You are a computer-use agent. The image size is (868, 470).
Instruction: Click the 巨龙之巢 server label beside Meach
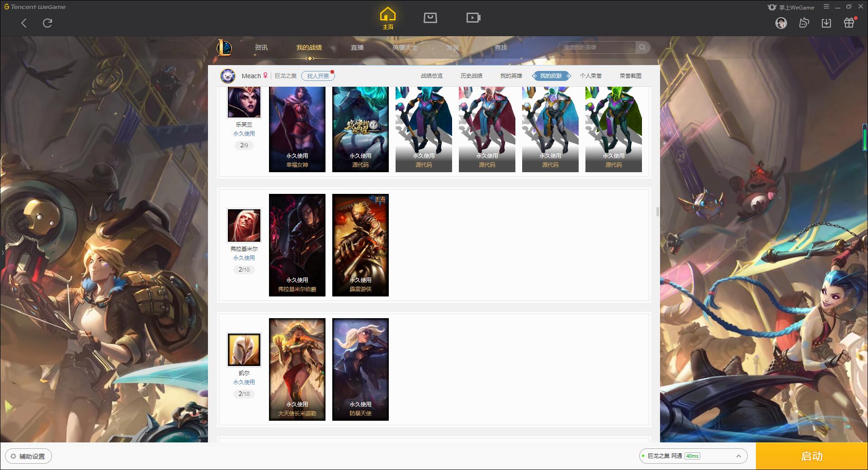coord(286,76)
